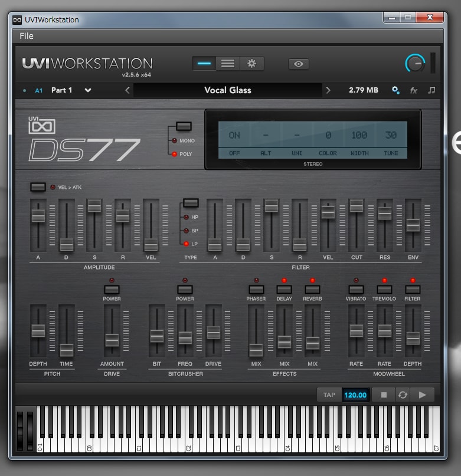Click amplitude R release slider
The width and height of the screenshot is (461, 476).
(x=123, y=215)
